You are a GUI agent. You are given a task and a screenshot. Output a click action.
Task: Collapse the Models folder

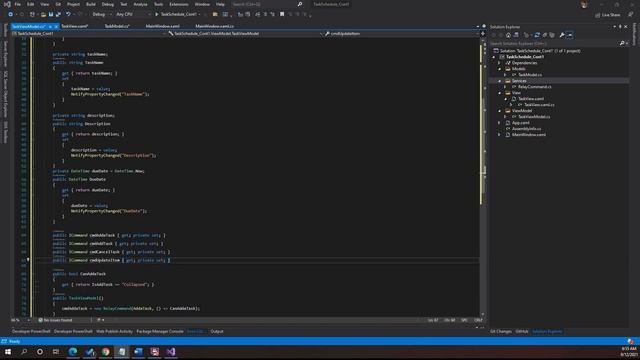[x=499, y=69]
